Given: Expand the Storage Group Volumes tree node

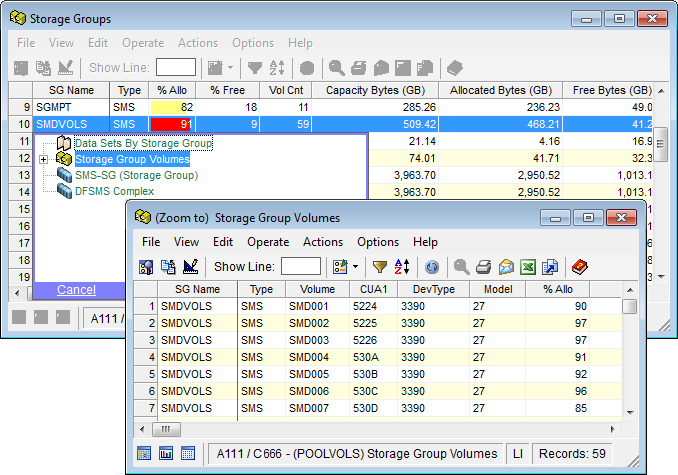Looking at the screenshot, I should pos(44,160).
